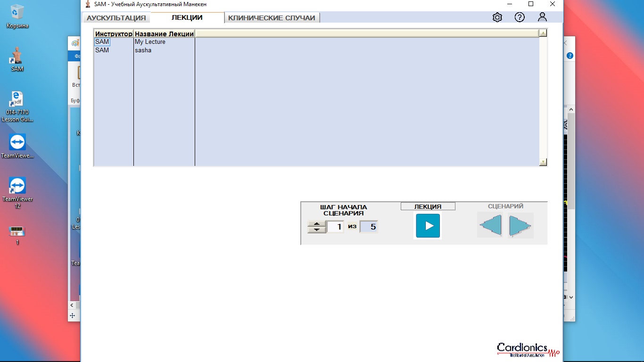Viewport: 644px width, 362px height.
Task: Increase the scenario start step value
Action: pyautogui.click(x=316, y=223)
